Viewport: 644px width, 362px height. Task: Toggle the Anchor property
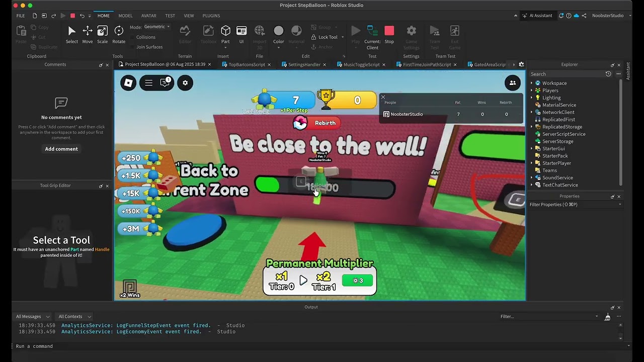322,47
